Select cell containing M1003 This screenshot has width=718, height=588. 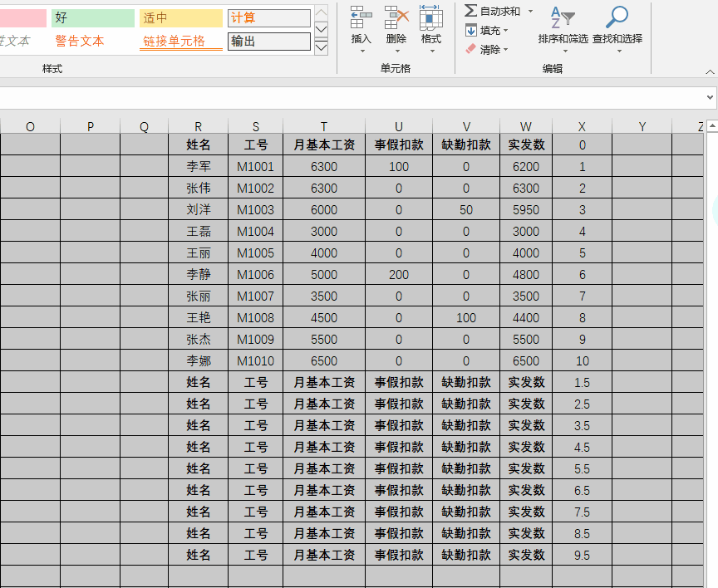click(255, 209)
